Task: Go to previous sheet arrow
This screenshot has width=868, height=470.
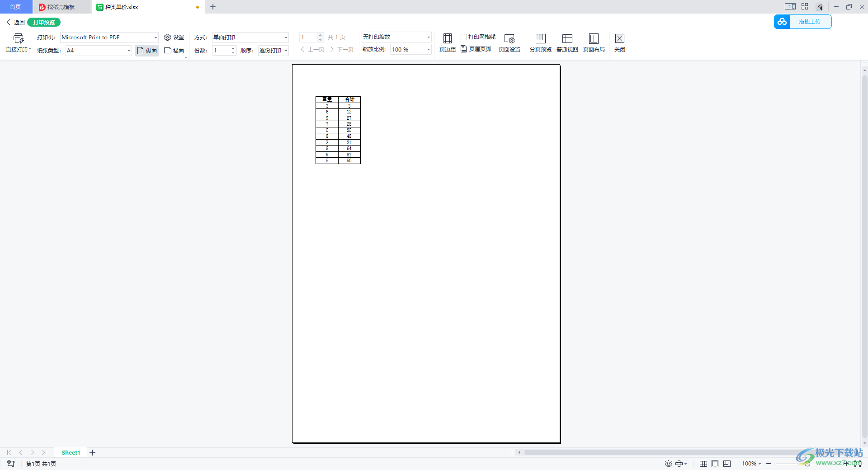Action: pyautogui.click(x=21, y=452)
